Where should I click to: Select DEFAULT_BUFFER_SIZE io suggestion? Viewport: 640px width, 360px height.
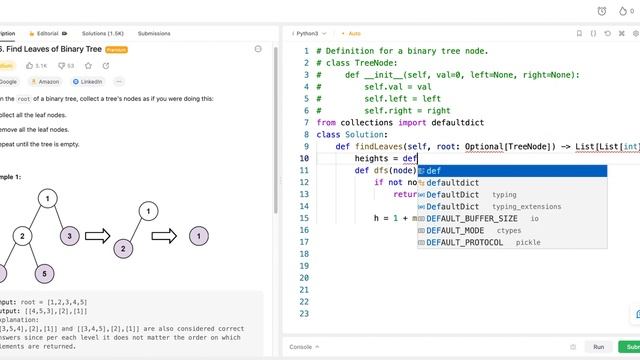(512, 219)
